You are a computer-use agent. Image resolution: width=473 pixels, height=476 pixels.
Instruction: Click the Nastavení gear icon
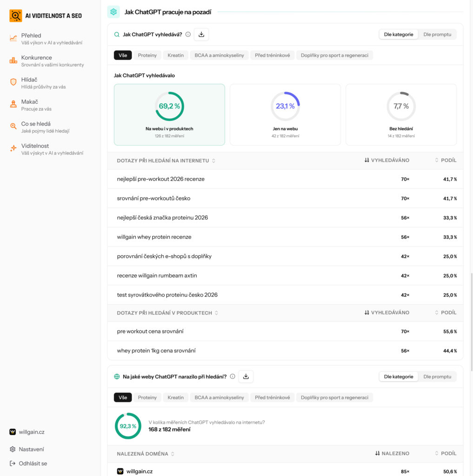(13, 449)
